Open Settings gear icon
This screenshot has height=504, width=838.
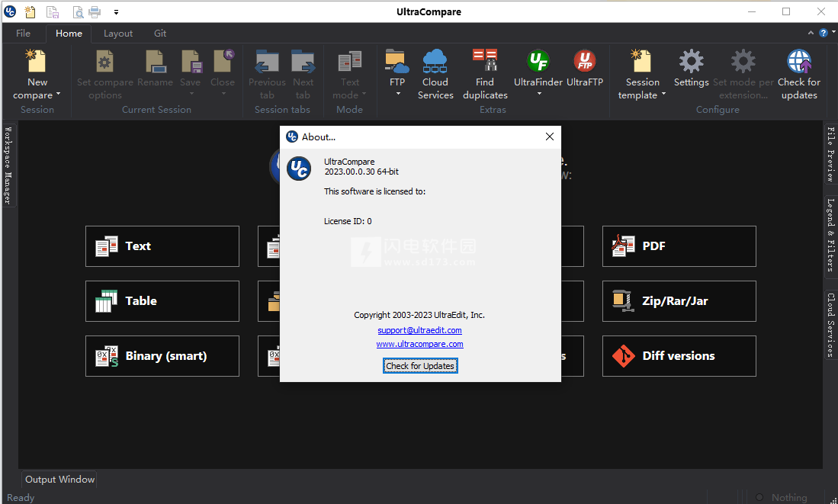(x=691, y=61)
